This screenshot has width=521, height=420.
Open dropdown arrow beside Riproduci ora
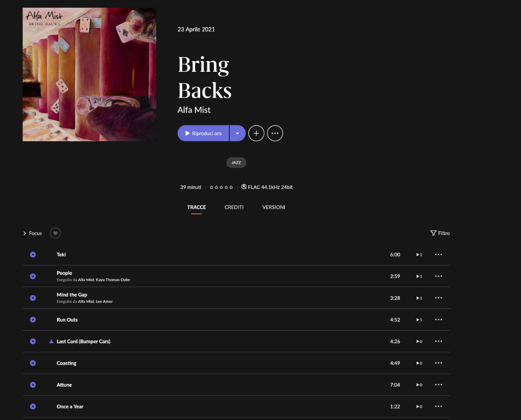click(x=238, y=133)
